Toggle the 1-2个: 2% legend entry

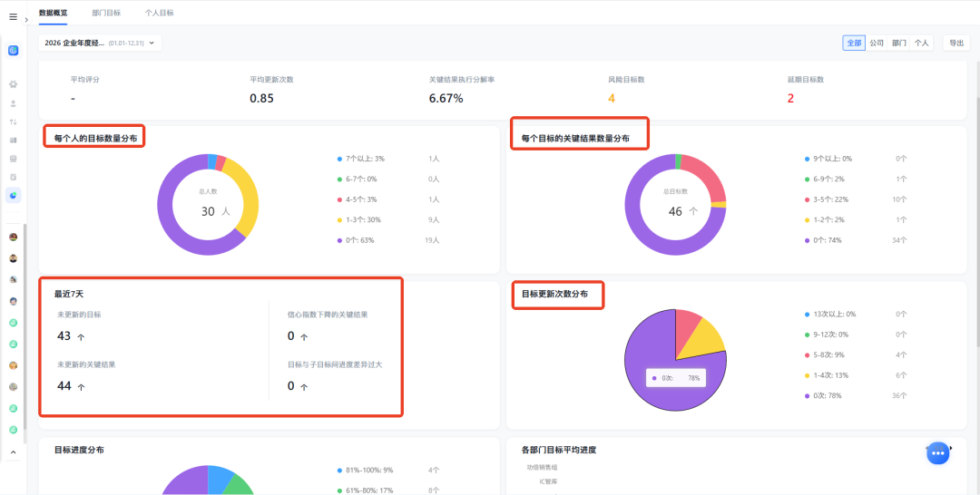click(825, 219)
